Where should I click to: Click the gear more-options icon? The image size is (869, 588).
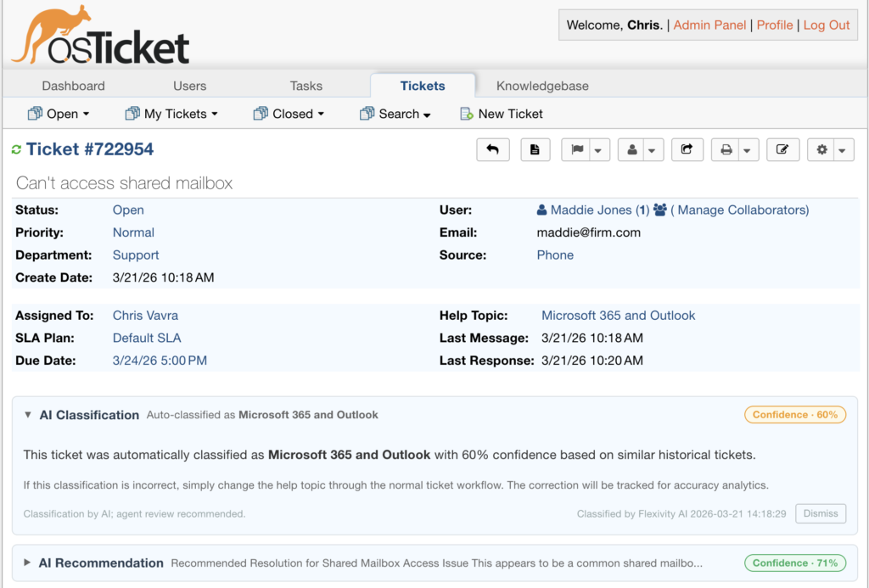821,150
